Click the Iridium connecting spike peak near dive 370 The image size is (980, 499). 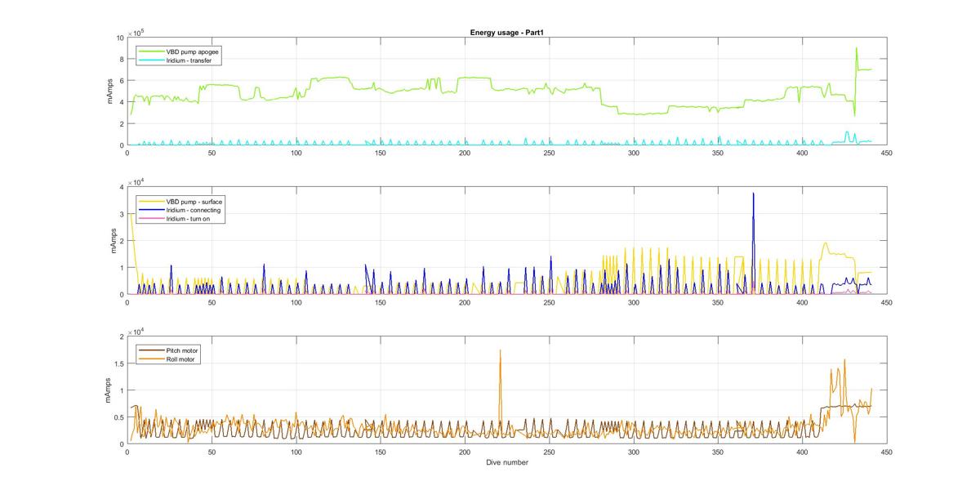(x=753, y=194)
